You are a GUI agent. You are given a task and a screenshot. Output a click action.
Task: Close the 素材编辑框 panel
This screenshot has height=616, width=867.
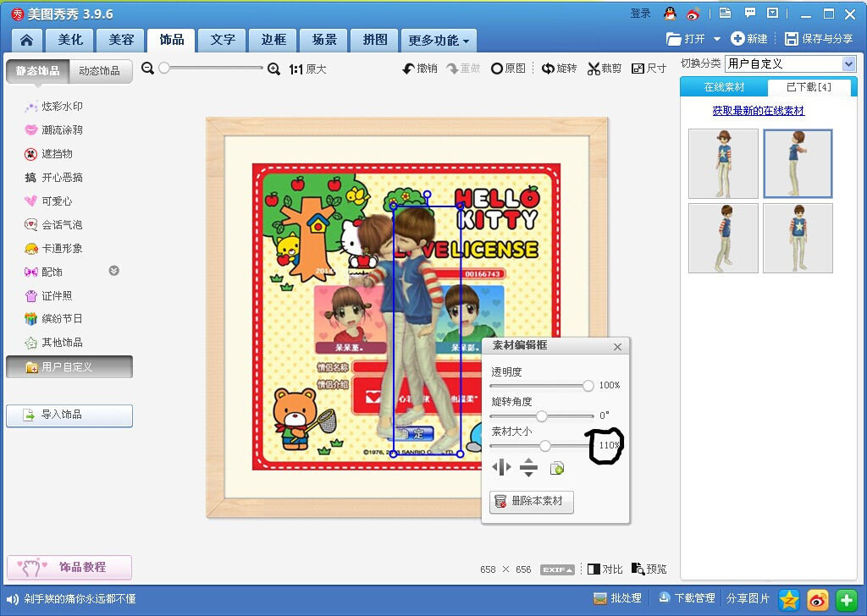(x=617, y=347)
